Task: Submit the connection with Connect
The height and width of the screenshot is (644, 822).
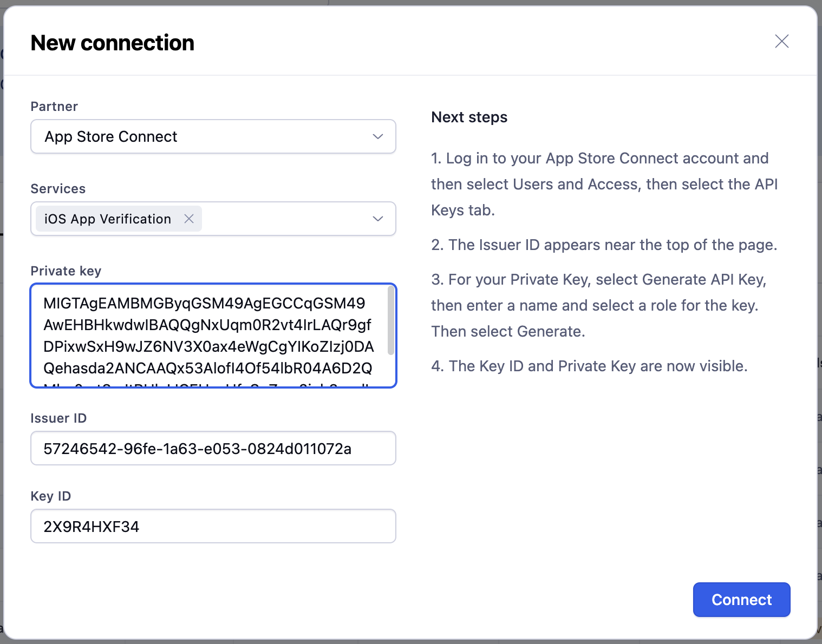Action: coord(741,599)
